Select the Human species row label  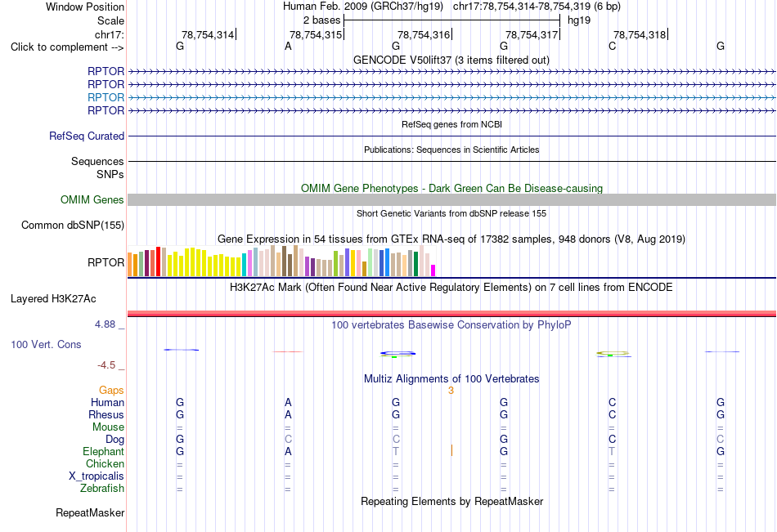pyautogui.click(x=107, y=402)
